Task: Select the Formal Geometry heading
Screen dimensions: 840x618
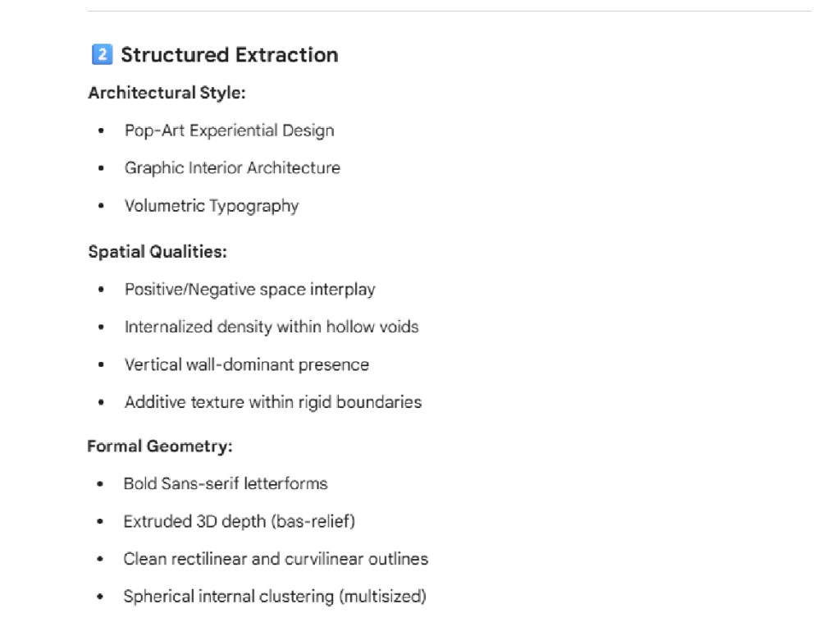Action: click(x=160, y=447)
